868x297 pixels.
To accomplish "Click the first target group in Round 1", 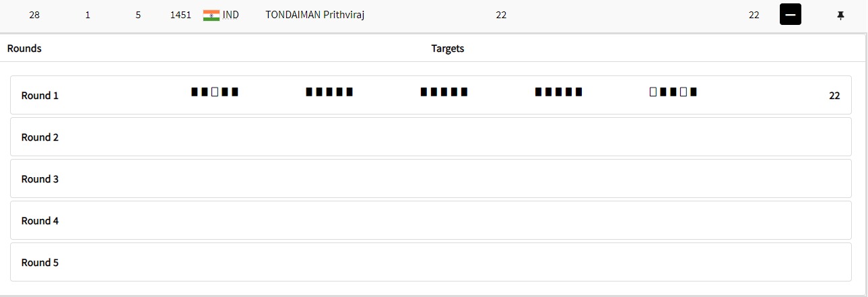I will (x=215, y=92).
